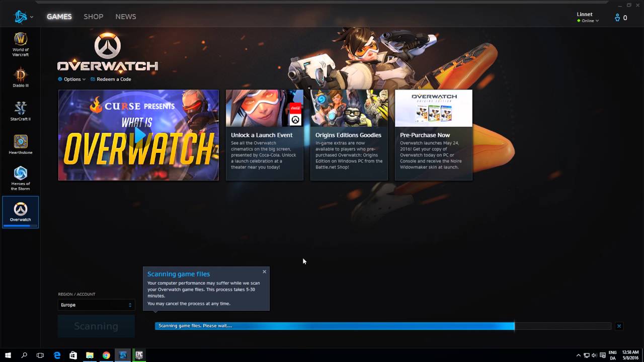This screenshot has height=362, width=644.
Task: Select Heroes of the Storm icon
Action: point(20,178)
